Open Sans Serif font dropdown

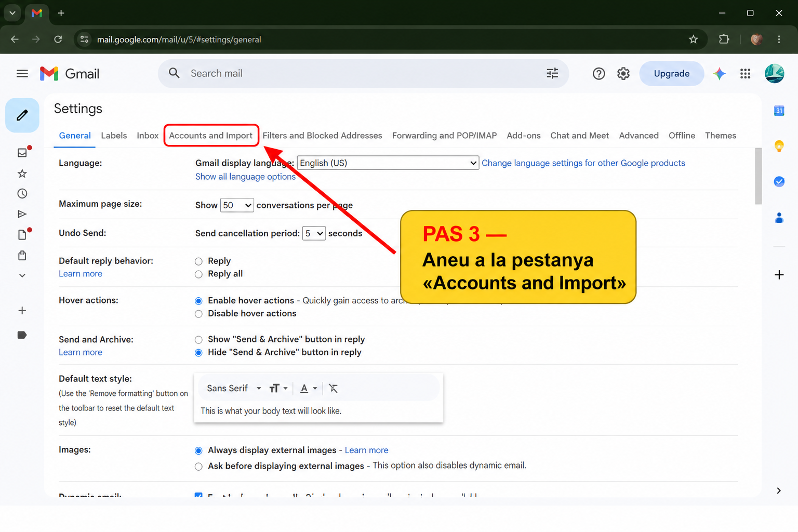[234, 388]
